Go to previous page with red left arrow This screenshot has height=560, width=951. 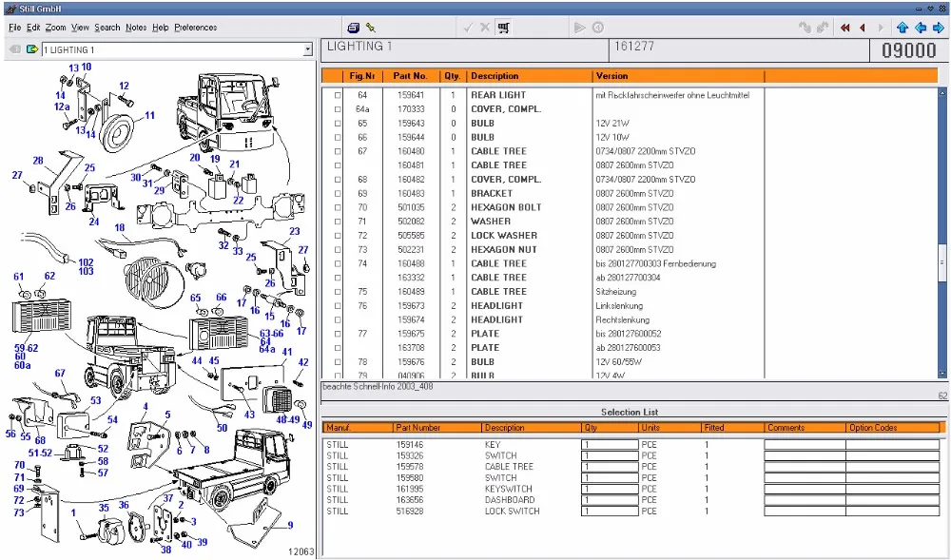863,28
